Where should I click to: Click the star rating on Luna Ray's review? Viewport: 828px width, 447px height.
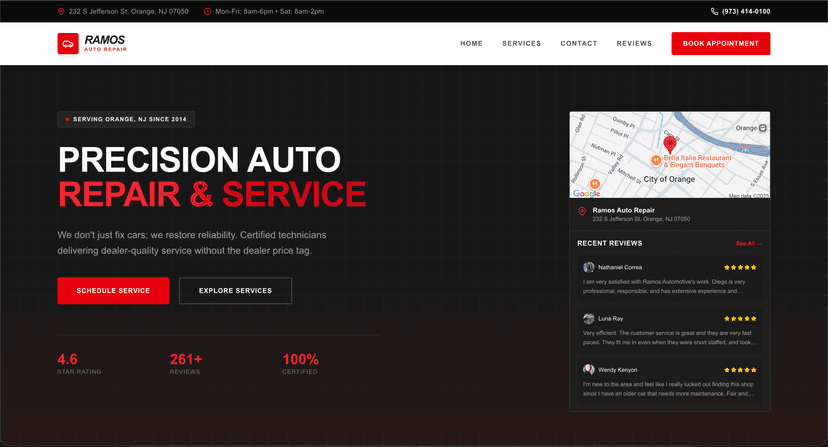pyautogui.click(x=740, y=319)
